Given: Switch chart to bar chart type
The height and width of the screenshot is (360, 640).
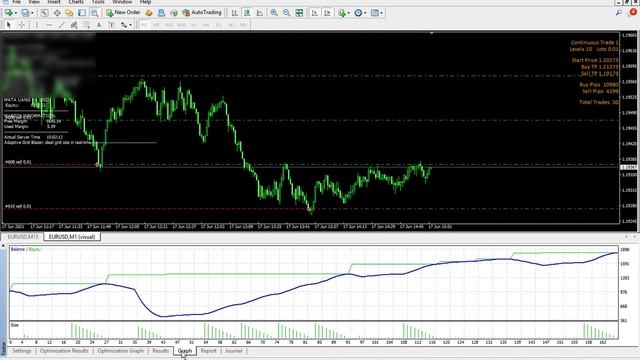Looking at the screenshot, I should [234, 13].
